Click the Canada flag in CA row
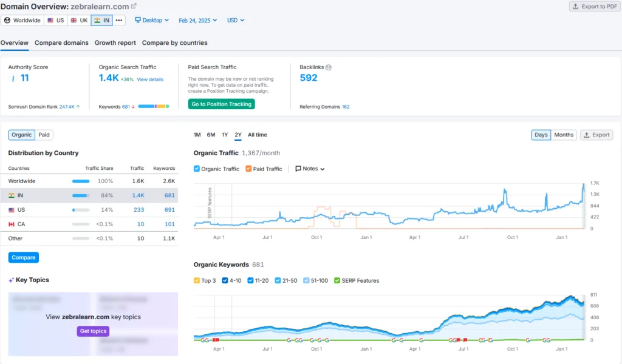The image size is (622, 364). 12,224
